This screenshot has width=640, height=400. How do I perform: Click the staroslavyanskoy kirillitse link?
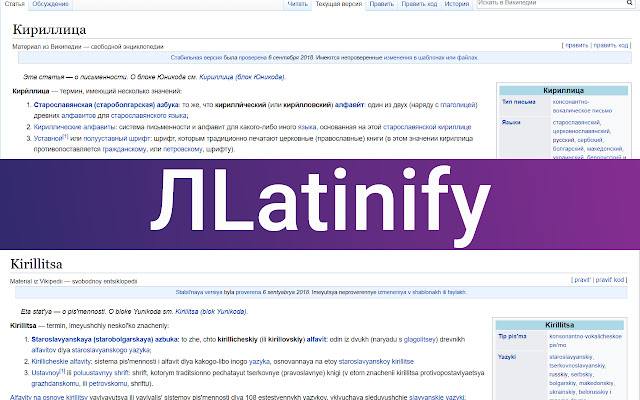376,361
